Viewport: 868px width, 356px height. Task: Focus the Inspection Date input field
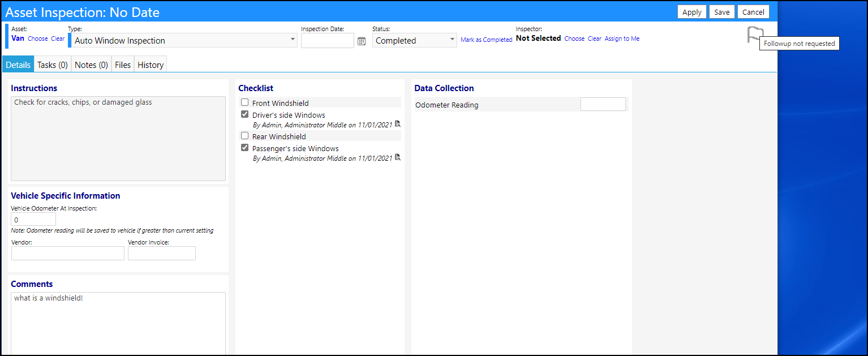(328, 40)
